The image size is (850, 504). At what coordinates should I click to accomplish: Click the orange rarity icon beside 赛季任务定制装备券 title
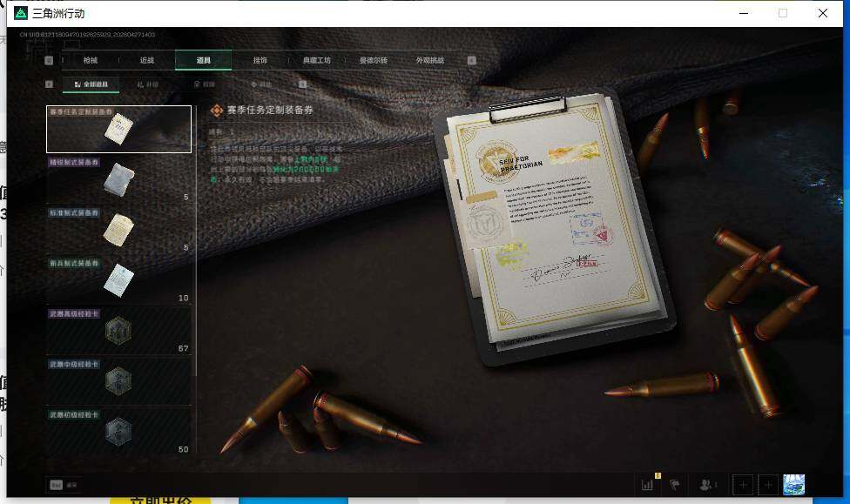coord(216,111)
